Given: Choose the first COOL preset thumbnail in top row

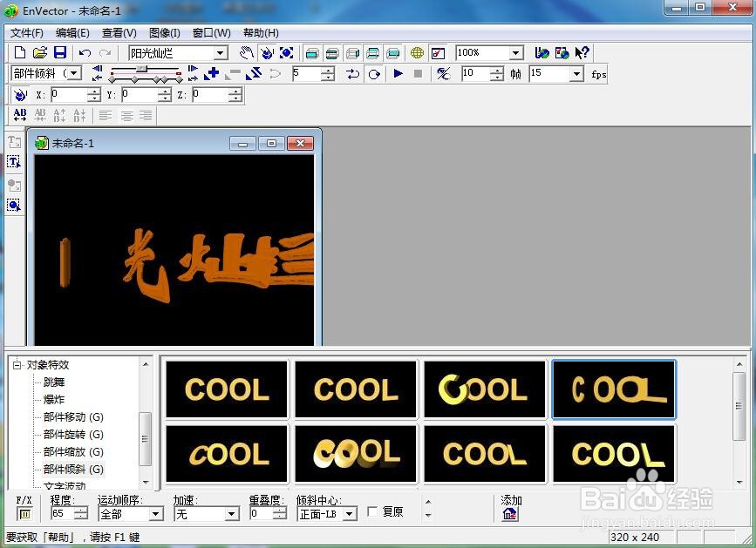Looking at the screenshot, I should [x=227, y=389].
